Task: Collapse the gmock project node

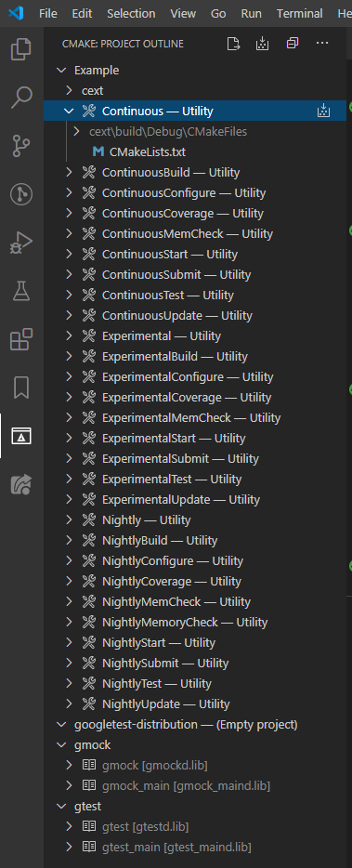Action: click(x=61, y=745)
